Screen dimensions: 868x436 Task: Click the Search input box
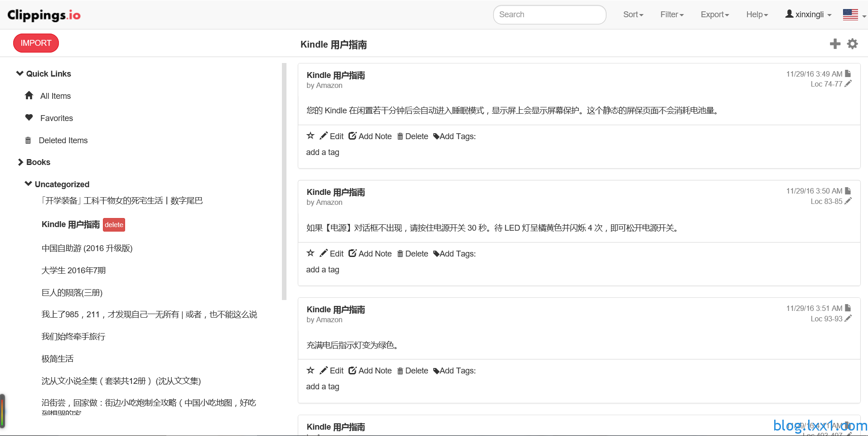[549, 15]
